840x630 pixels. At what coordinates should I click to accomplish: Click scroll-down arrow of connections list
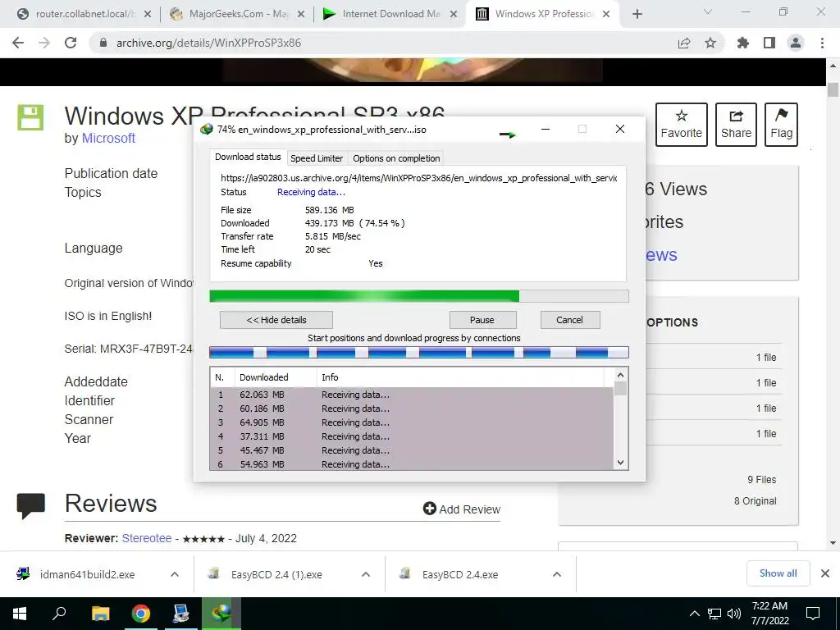pos(620,463)
